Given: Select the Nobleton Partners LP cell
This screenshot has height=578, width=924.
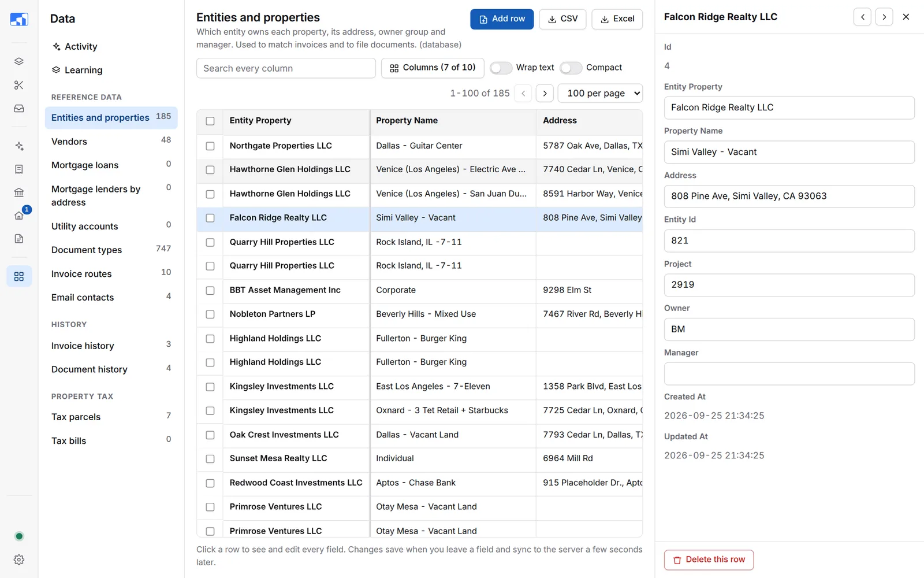Looking at the screenshot, I should point(296,314).
